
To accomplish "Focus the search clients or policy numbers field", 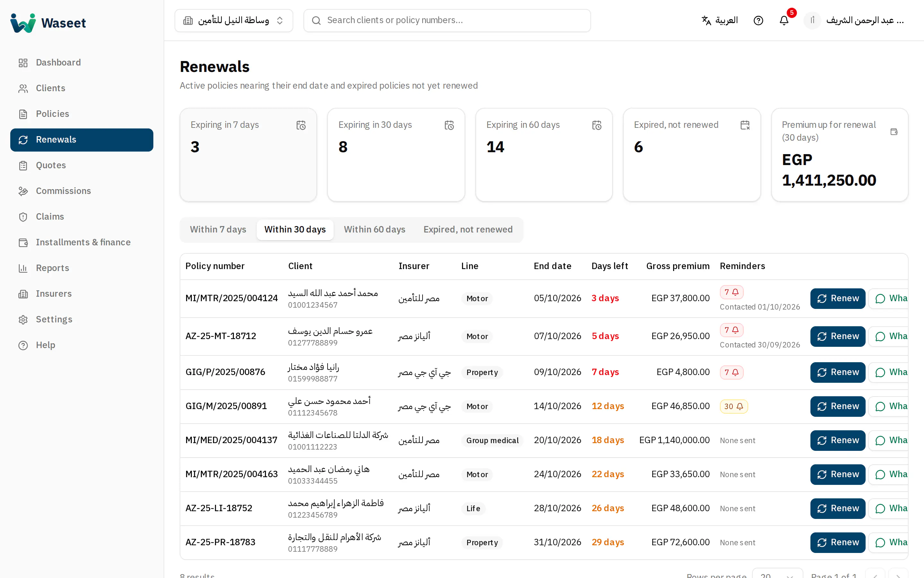I will click(447, 21).
